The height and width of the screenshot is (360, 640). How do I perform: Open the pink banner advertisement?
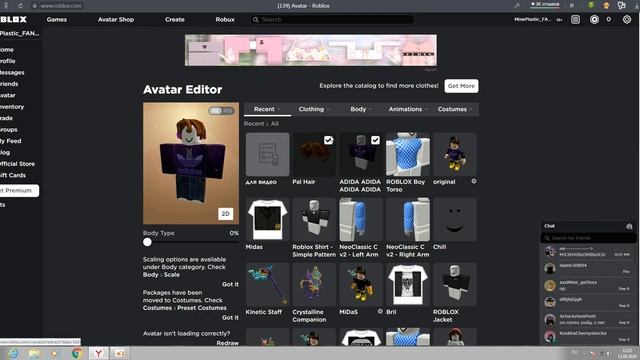(x=311, y=50)
